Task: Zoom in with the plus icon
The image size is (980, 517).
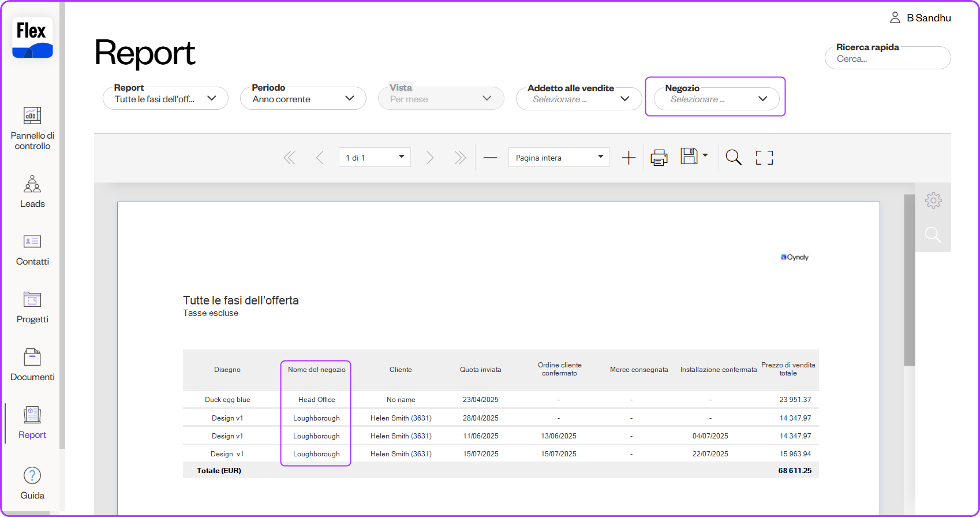Action: click(629, 158)
